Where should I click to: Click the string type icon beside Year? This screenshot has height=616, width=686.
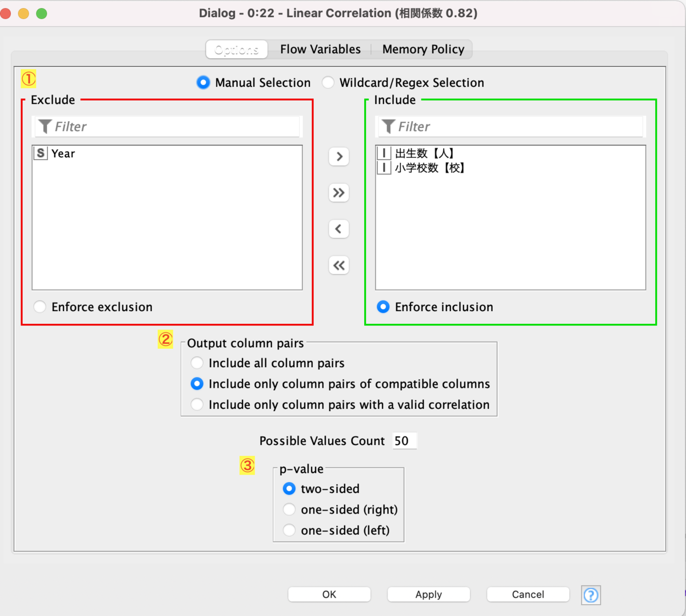coord(41,153)
